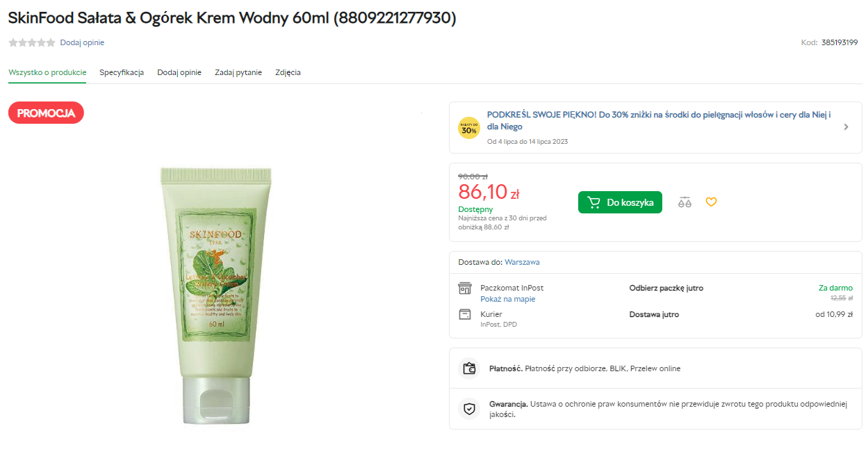
Task: Click Dodaj opinie link next to stars
Action: click(x=82, y=42)
